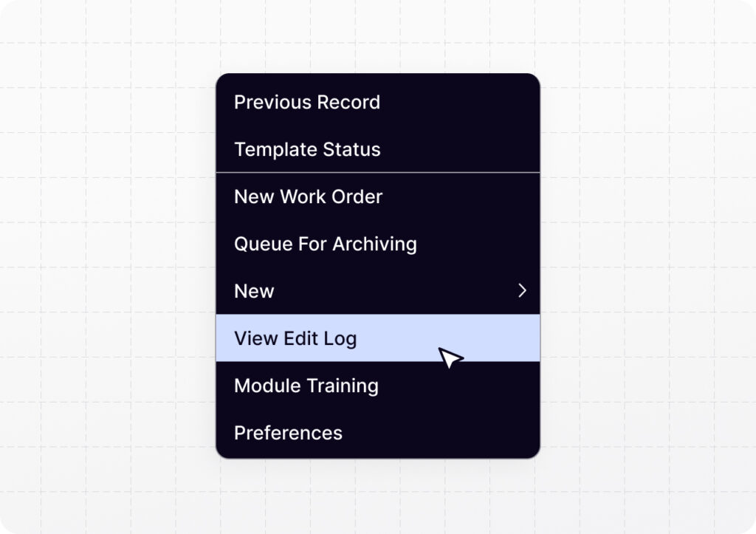Image resolution: width=756 pixels, height=534 pixels.
Task: Click Previous Record menu entry
Action: coord(306,103)
